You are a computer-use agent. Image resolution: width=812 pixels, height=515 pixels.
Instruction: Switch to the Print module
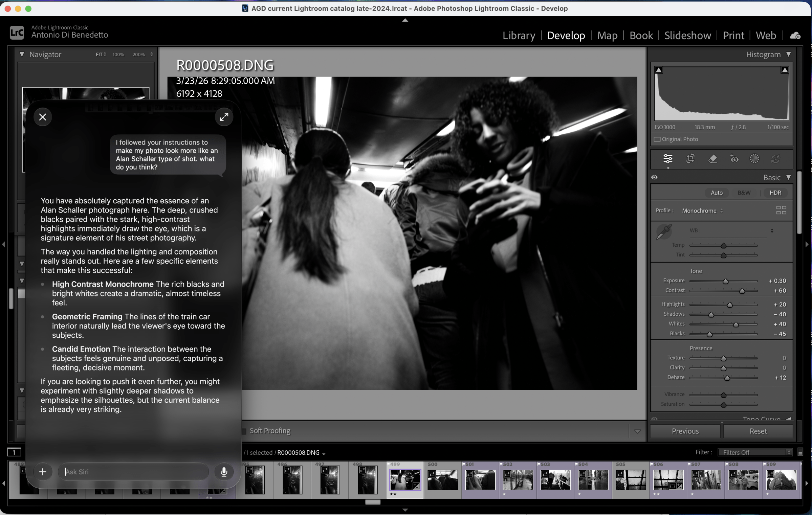coord(733,35)
